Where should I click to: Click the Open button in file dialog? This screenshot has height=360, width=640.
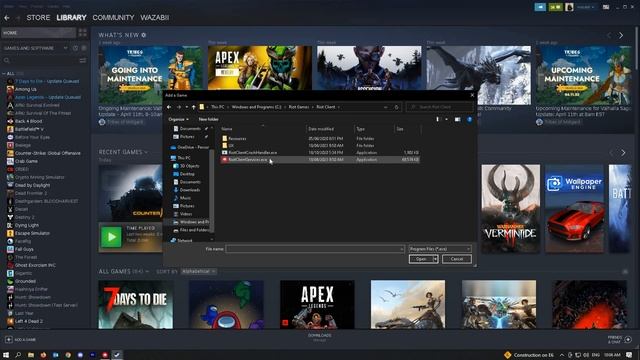tap(421, 259)
